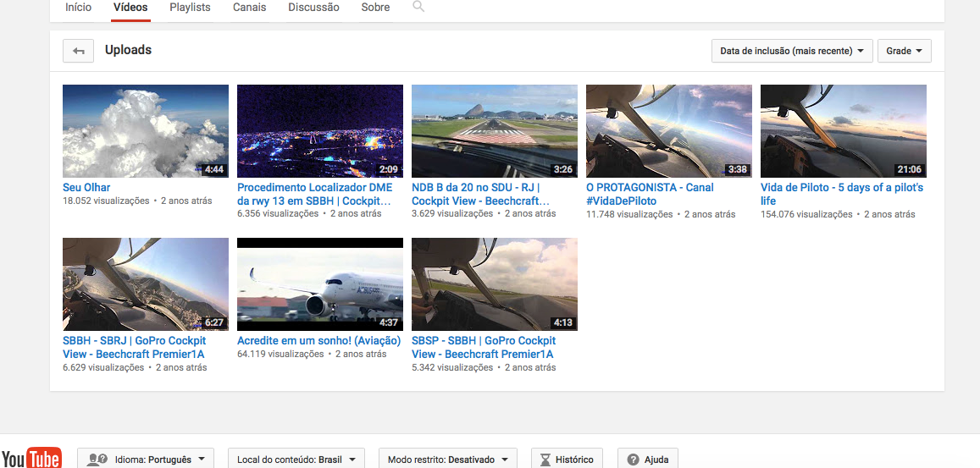This screenshot has width=980, height=468.
Task: Open the night city Procedimento Localizador thumbnail
Action: [320, 131]
